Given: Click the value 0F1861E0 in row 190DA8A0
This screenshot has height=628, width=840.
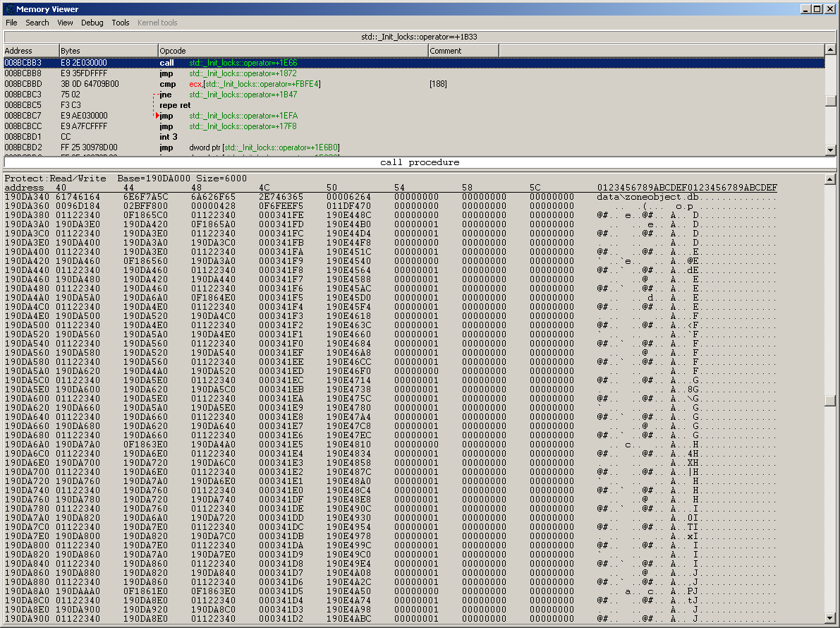Looking at the screenshot, I should 146,591.
